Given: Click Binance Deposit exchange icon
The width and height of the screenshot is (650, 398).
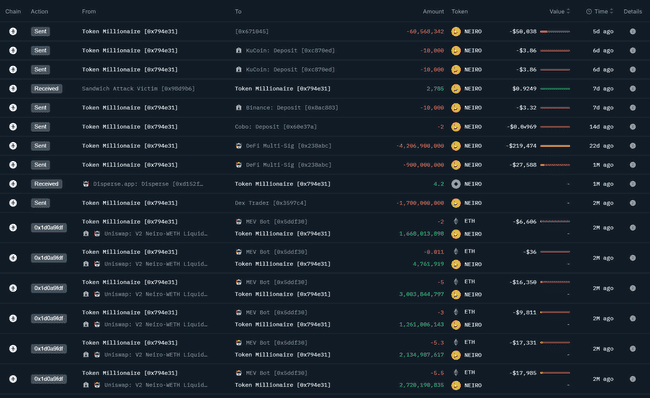Looking at the screenshot, I should (238, 107).
